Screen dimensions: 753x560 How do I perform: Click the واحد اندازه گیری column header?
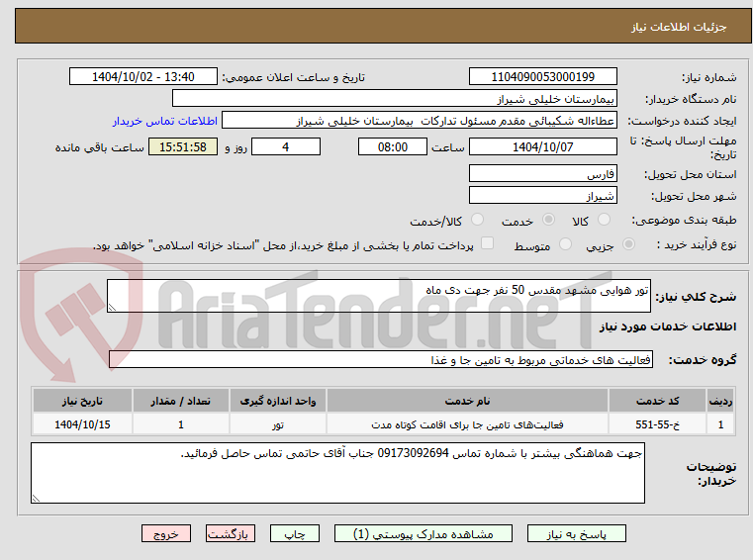278,401
